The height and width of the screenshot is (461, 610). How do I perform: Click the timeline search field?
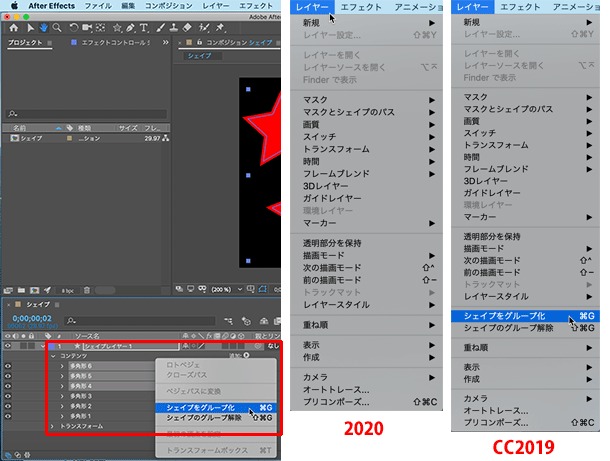pyautogui.click(x=140, y=321)
